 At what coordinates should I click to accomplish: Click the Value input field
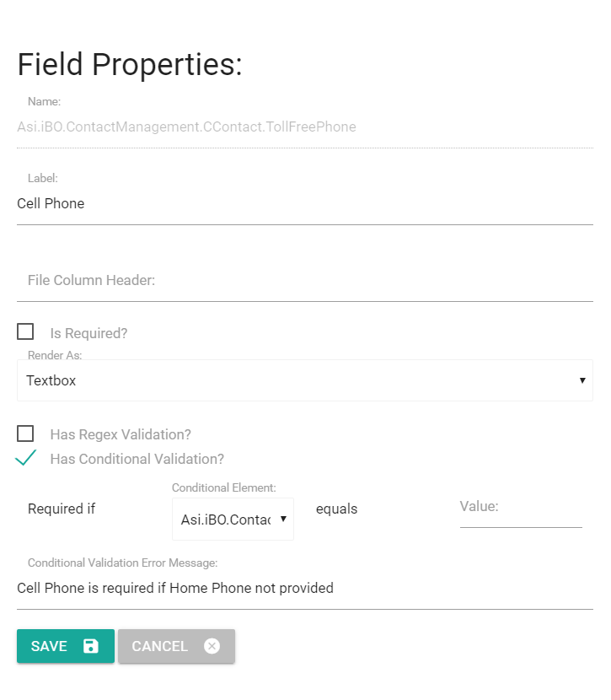click(x=520, y=509)
